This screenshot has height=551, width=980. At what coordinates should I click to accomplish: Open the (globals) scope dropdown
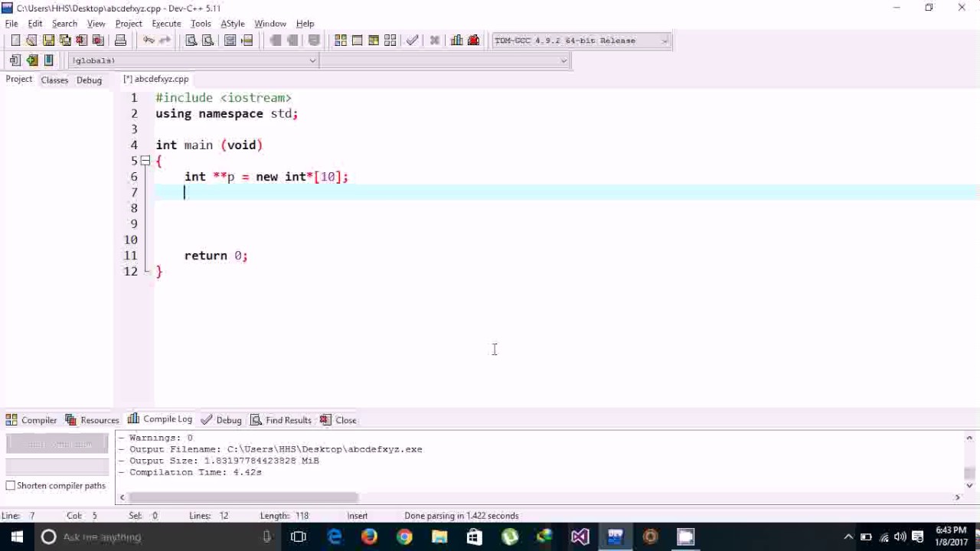tap(194, 60)
